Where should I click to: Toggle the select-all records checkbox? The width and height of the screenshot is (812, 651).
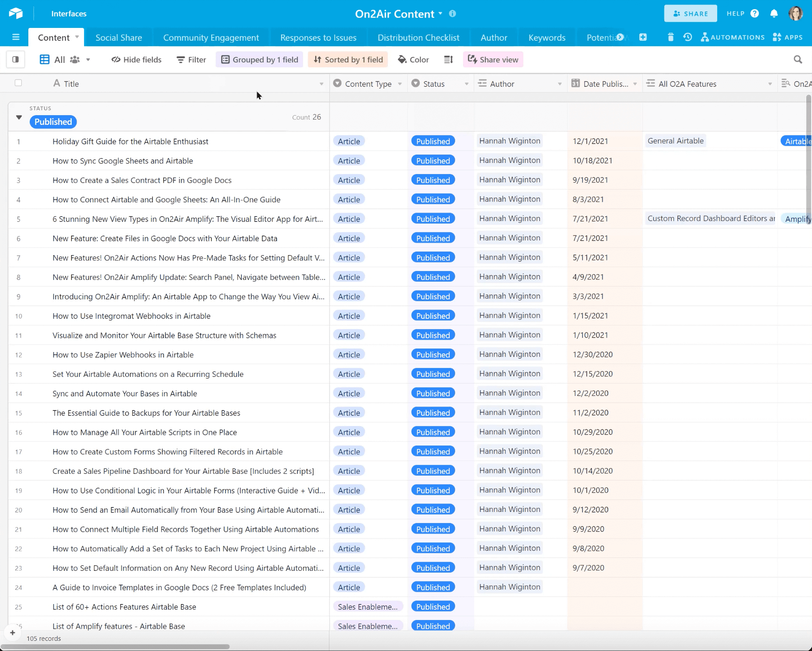tap(18, 83)
